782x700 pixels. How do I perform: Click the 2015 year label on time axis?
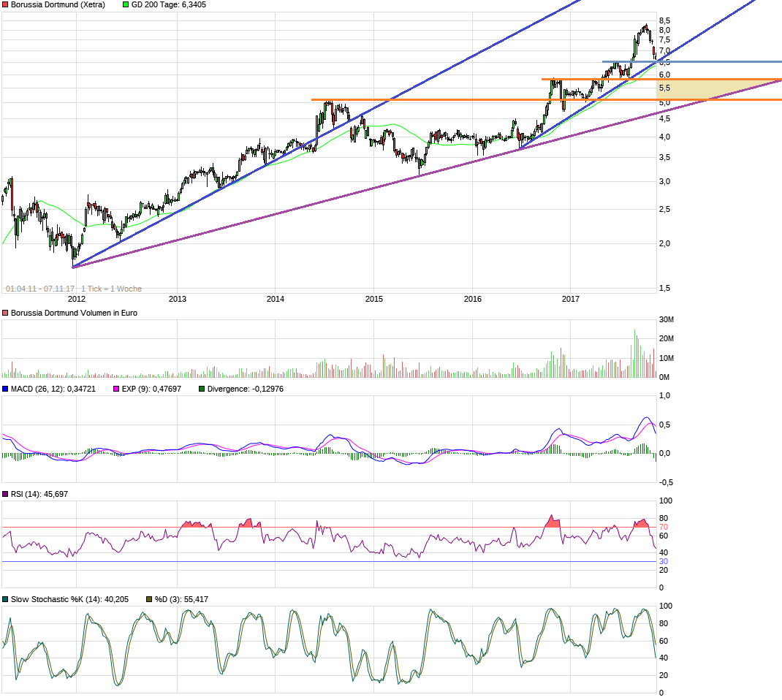click(374, 299)
